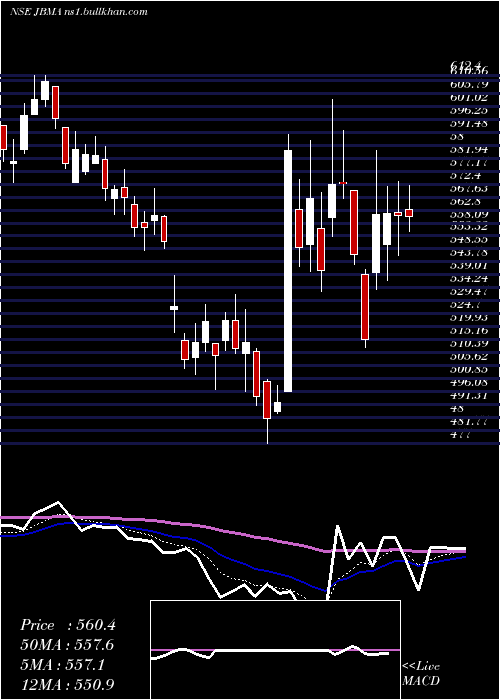Image resolution: width=500 pixels, height=700 pixels.
Task: Click the 605.79 price axis label
Action: coord(469,84)
